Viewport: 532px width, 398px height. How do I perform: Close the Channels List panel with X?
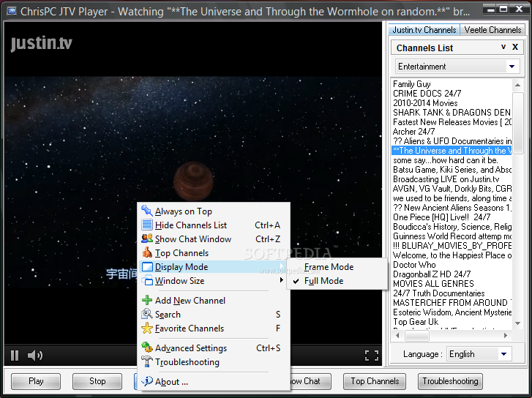(x=515, y=47)
